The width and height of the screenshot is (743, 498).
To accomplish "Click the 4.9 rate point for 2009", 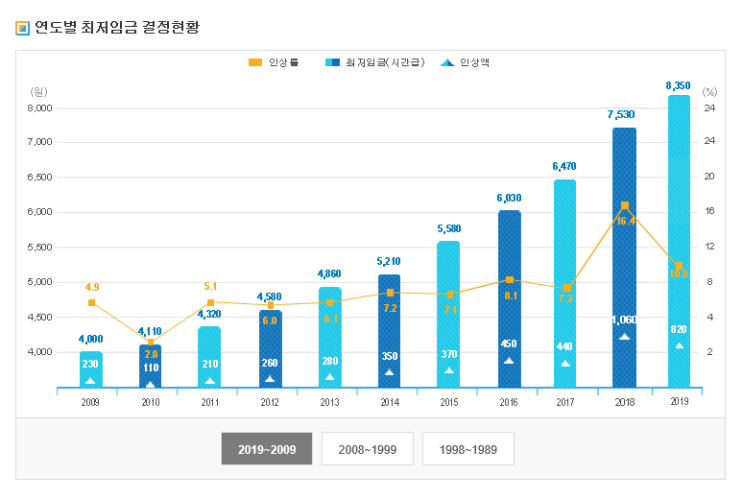I will coord(92,302).
